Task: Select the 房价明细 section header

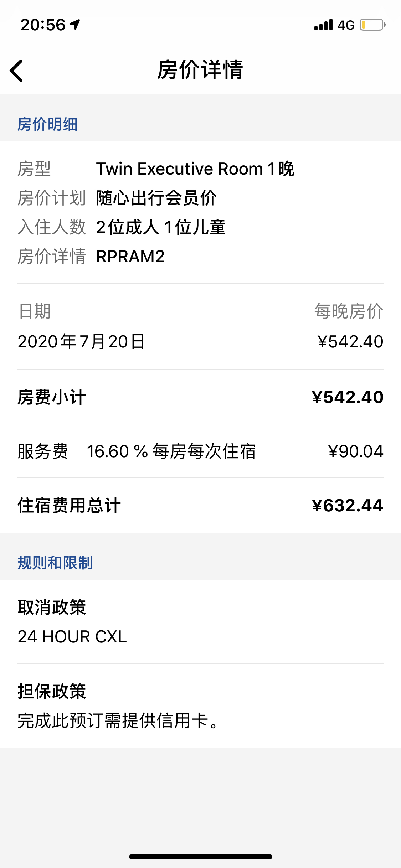Action: (x=47, y=124)
